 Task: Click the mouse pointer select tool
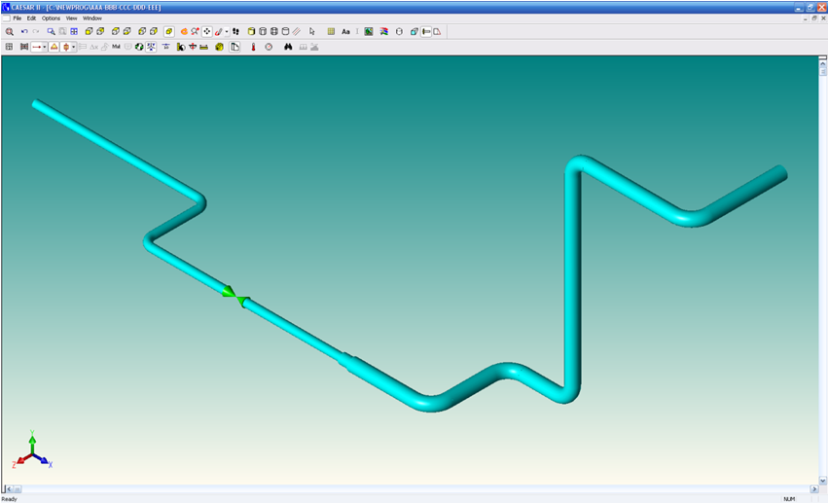(x=312, y=32)
